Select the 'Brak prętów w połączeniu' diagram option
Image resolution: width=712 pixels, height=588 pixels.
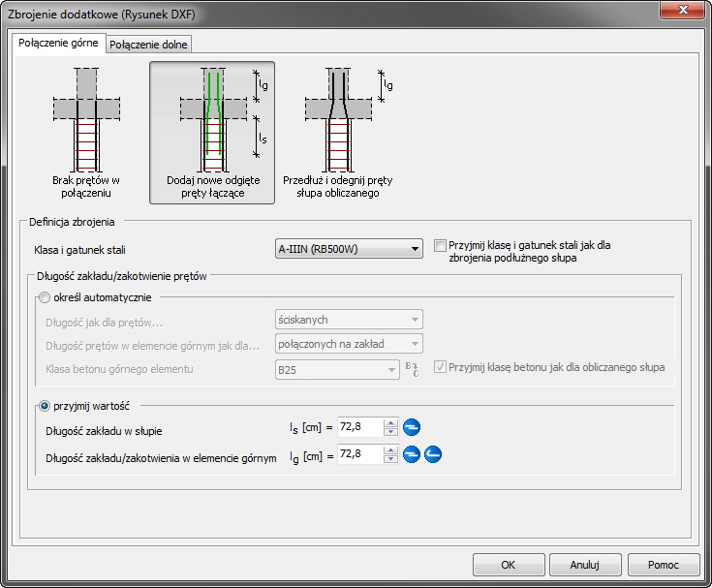pyautogui.click(x=86, y=132)
